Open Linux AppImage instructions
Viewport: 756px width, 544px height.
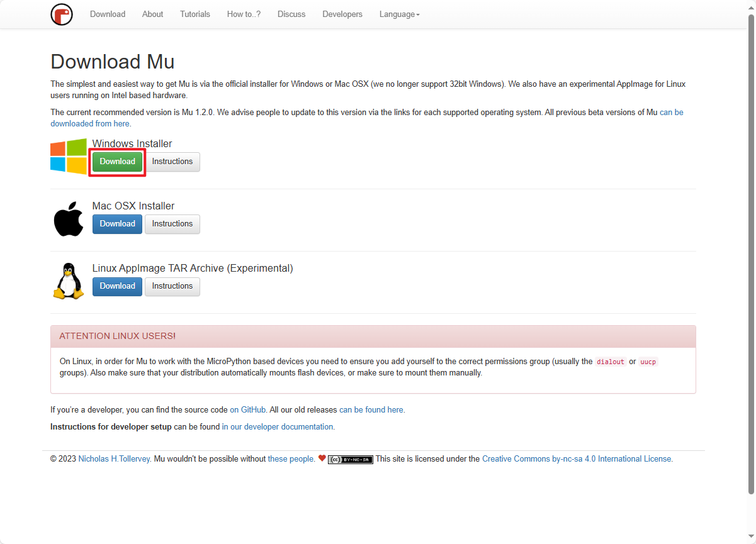[x=172, y=286]
